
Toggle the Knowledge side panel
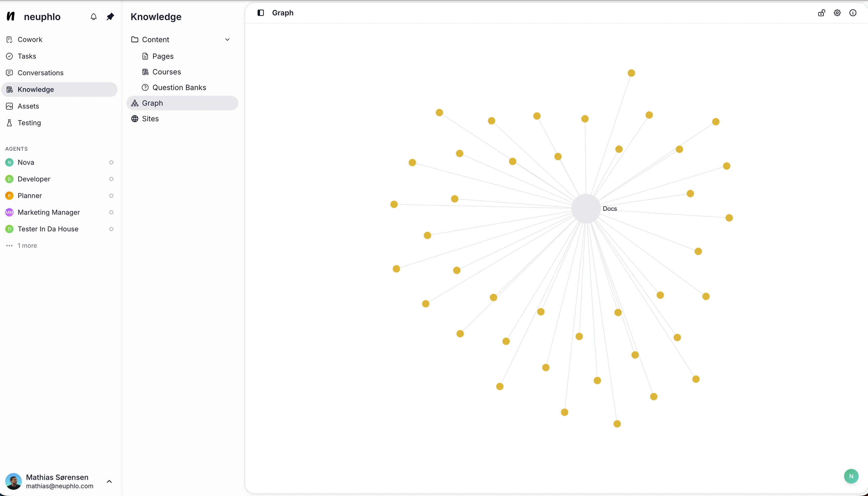tap(261, 13)
